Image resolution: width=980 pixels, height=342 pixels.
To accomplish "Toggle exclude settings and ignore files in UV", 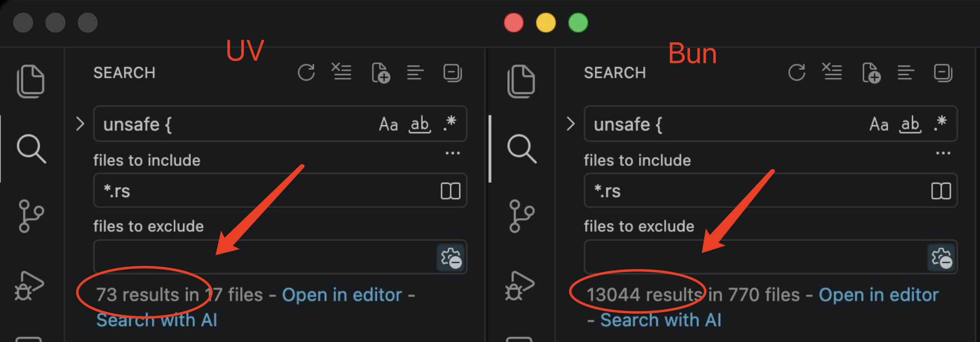I will [x=451, y=258].
